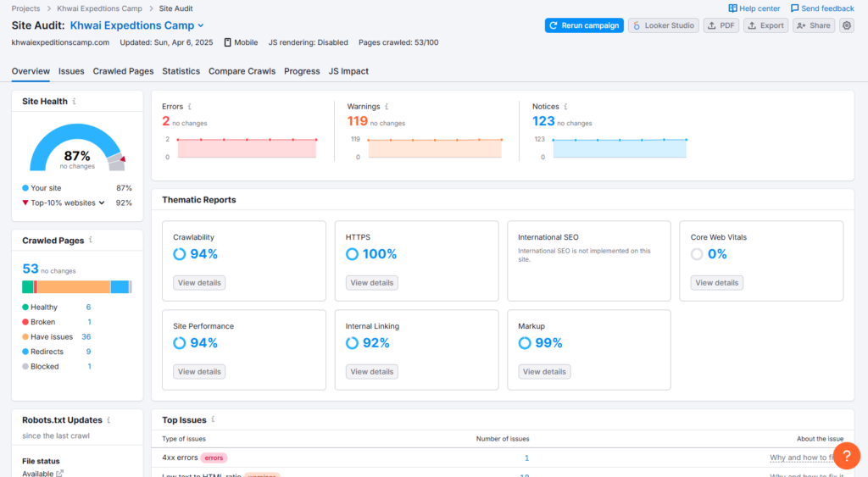Switch to the Issues tab

click(71, 71)
